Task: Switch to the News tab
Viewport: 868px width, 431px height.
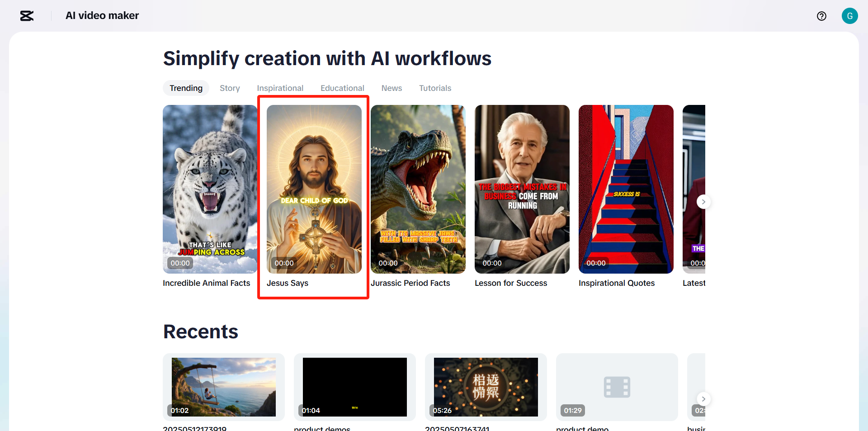Action: click(392, 88)
